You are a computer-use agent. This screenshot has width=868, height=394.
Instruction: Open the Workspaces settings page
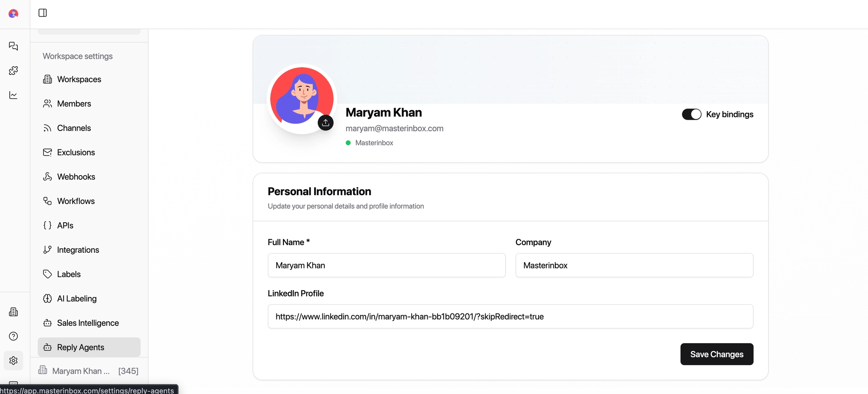79,79
